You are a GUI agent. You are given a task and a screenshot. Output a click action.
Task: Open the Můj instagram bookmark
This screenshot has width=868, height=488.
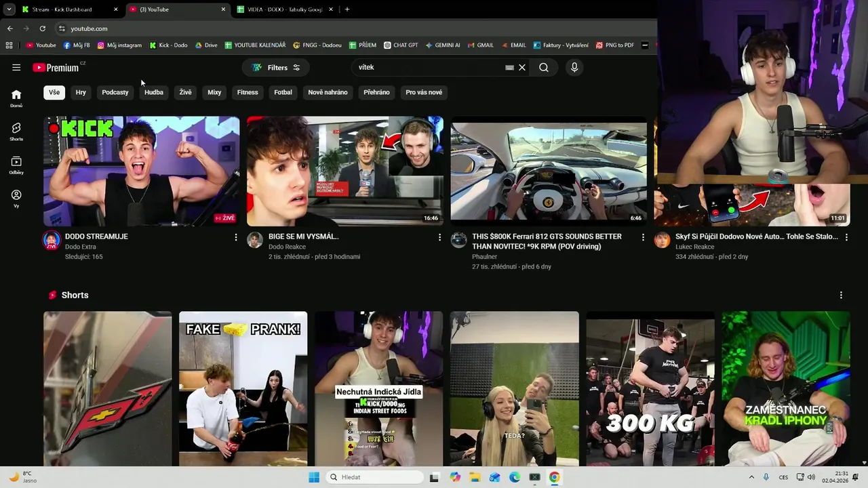click(x=119, y=45)
